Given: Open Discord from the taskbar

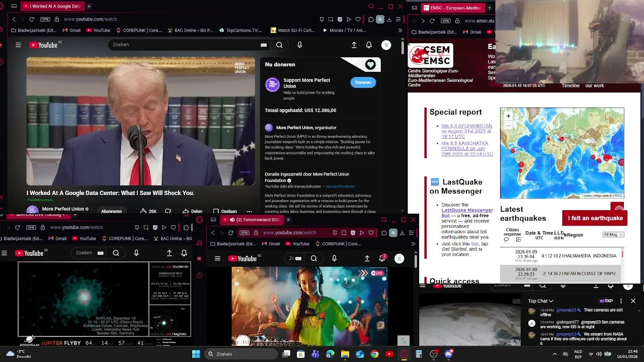Looking at the screenshot, I should (x=448, y=354).
